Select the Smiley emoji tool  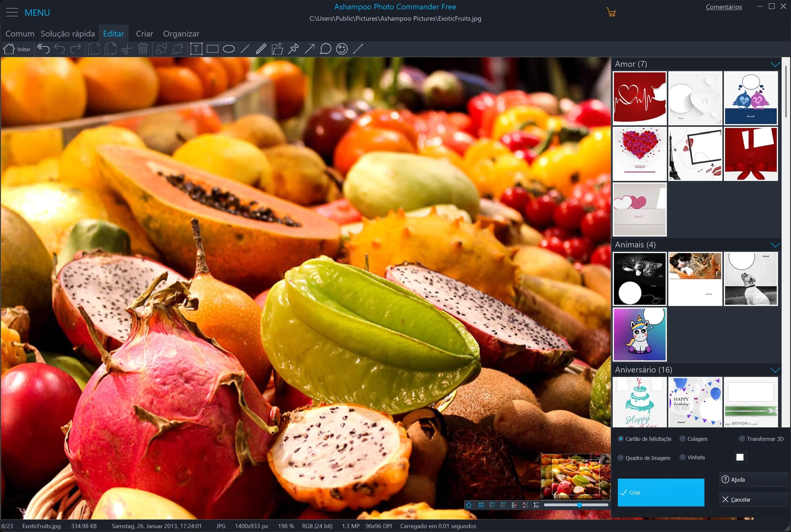(342, 49)
